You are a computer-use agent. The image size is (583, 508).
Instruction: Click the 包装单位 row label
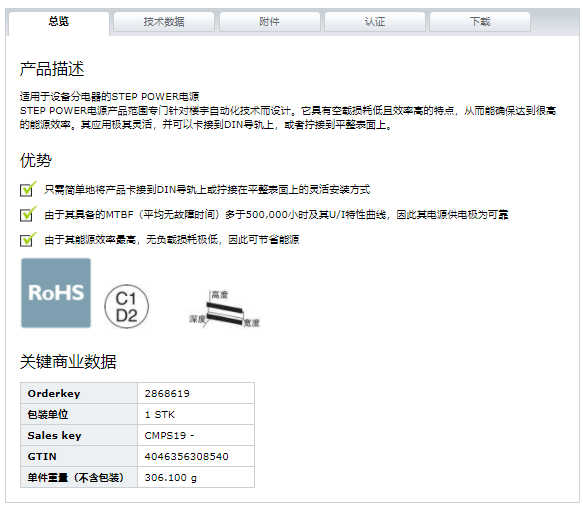48,414
